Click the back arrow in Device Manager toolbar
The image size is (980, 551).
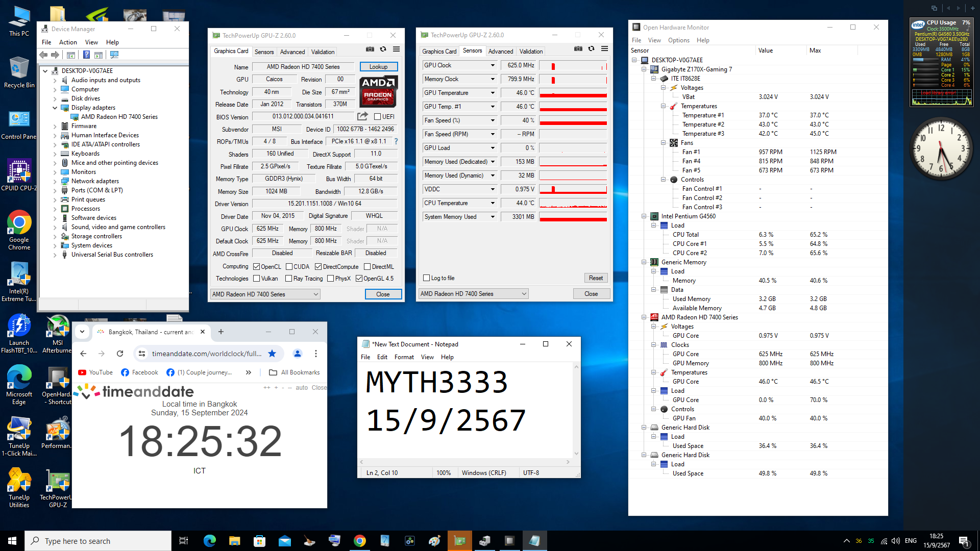tap(43, 55)
